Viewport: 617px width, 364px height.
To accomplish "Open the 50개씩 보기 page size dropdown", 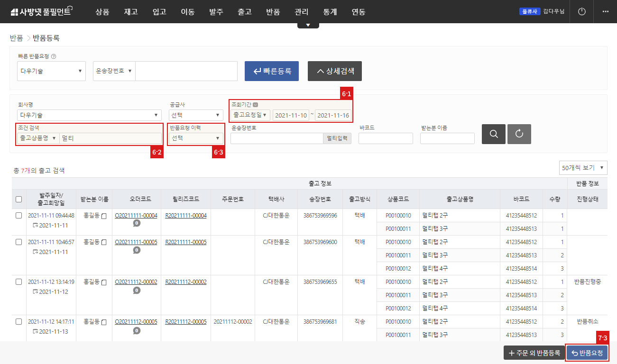I will 583,168.
